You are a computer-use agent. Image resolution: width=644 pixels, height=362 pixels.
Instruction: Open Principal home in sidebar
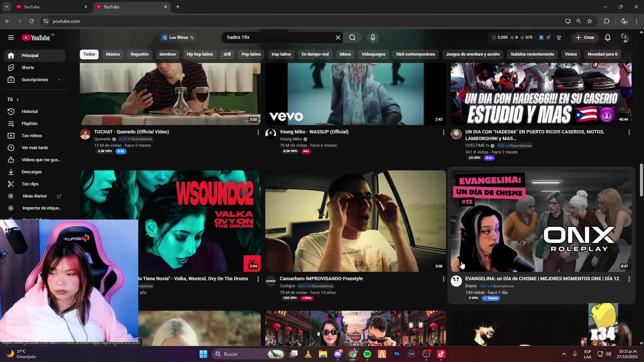(x=33, y=55)
